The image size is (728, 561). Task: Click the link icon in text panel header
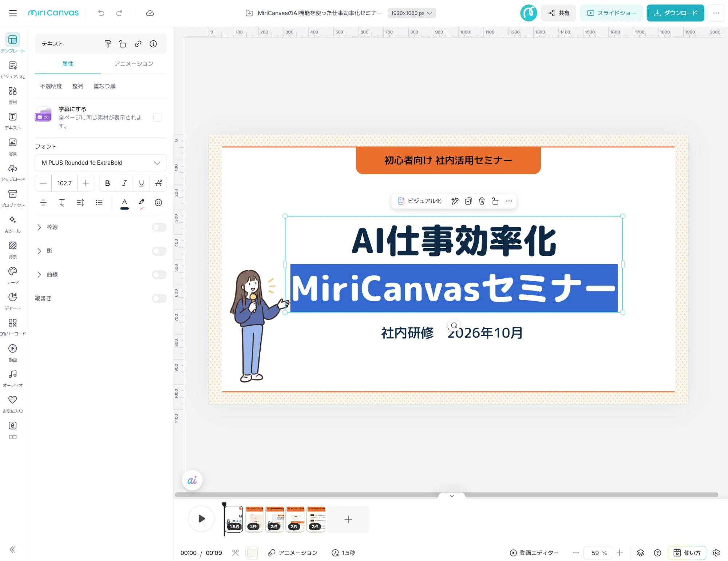click(138, 44)
